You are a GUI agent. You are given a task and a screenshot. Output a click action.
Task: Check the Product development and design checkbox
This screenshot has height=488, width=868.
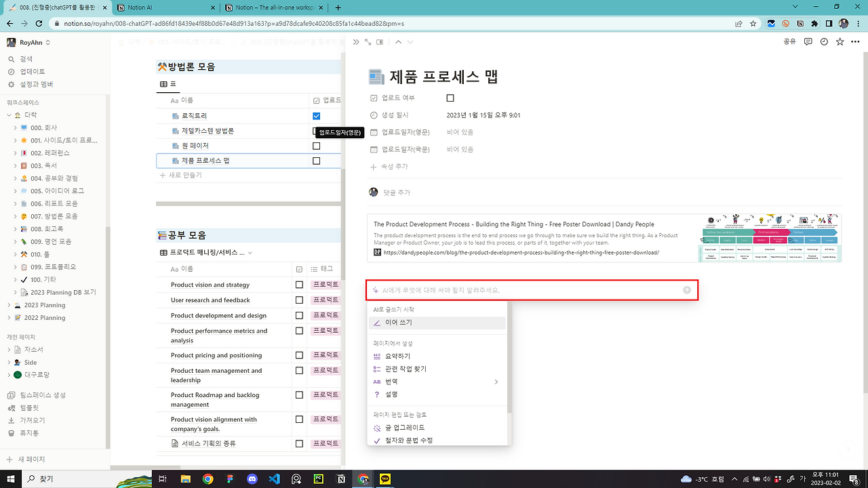(x=299, y=315)
